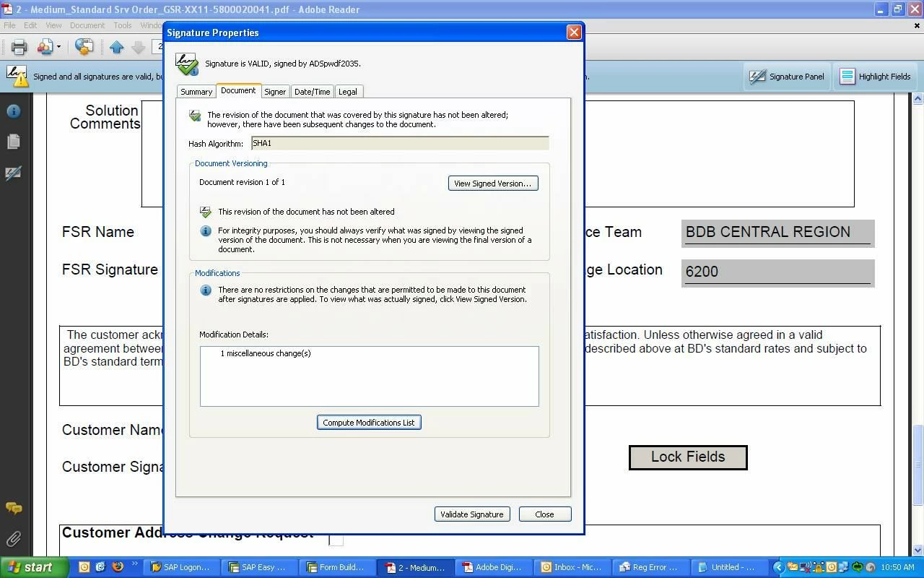Open the Document menu
The image size is (924, 578).
tap(87, 25)
